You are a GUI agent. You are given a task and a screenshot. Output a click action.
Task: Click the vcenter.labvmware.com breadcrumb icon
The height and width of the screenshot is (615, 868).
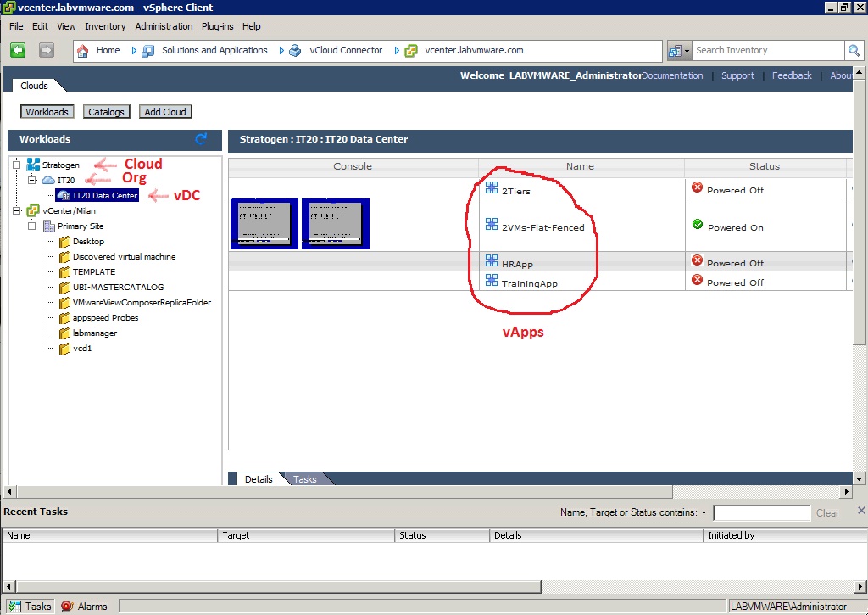coord(411,51)
